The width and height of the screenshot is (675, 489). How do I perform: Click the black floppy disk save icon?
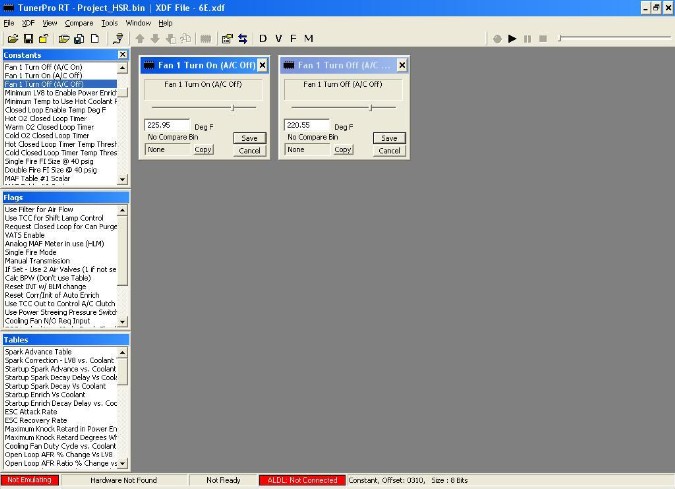26,39
